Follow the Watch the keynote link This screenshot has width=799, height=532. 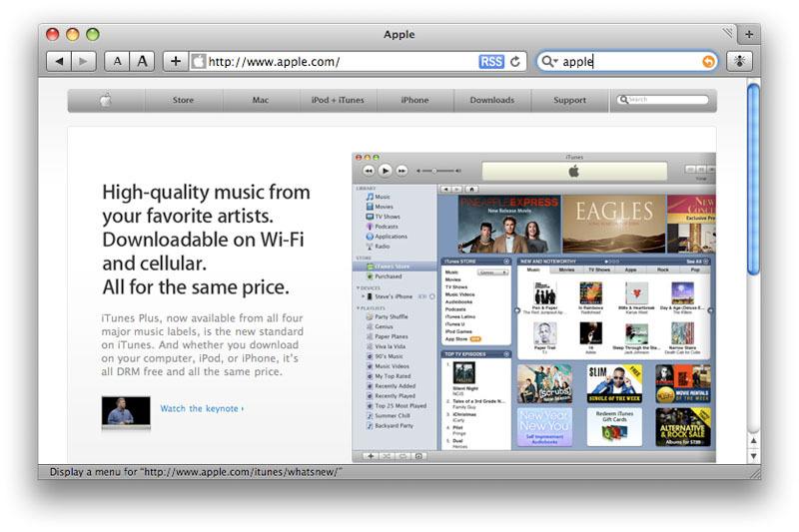(x=202, y=408)
